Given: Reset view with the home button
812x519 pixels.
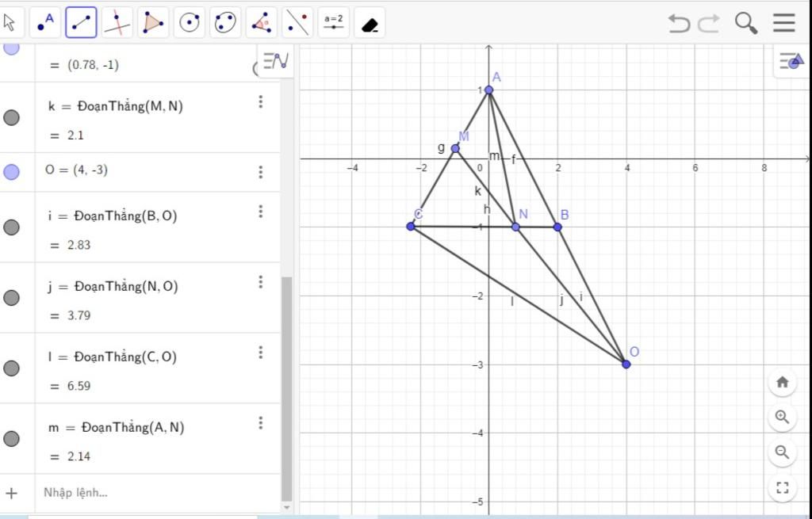Looking at the screenshot, I should click(x=782, y=382).
